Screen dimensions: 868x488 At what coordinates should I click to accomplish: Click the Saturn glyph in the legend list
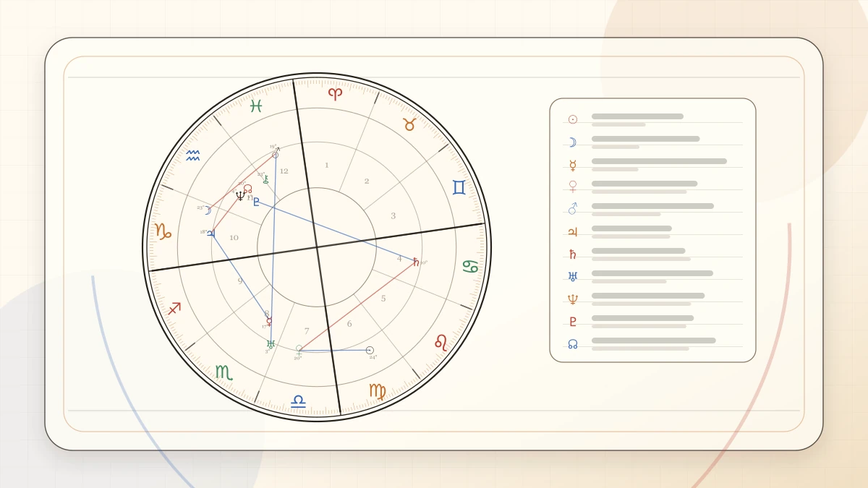(x=573, y=254)
